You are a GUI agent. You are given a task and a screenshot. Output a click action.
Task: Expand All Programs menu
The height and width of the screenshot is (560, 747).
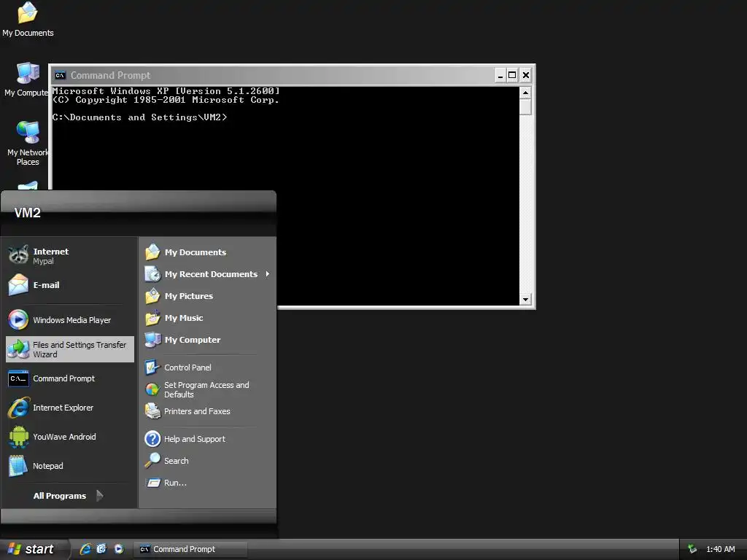click(x=68, y=496)
